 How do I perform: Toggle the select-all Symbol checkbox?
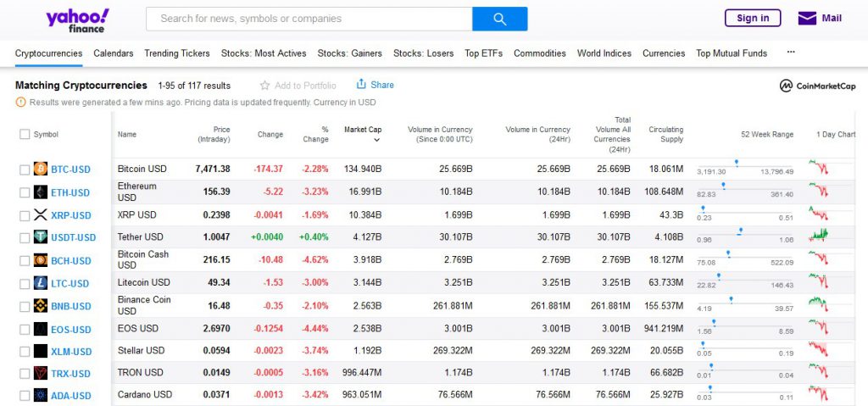pos(25,134)
